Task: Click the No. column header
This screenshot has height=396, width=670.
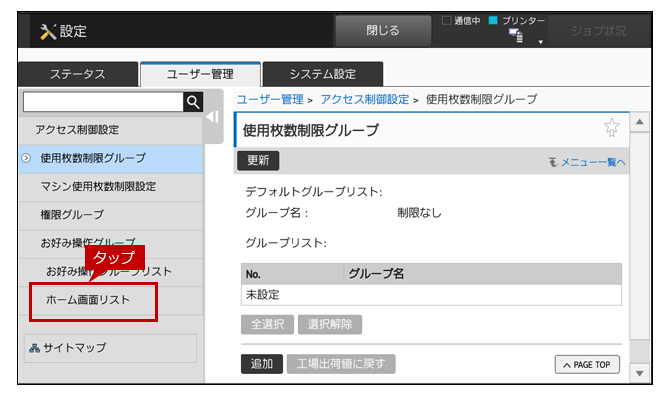Action: [293, 274]
